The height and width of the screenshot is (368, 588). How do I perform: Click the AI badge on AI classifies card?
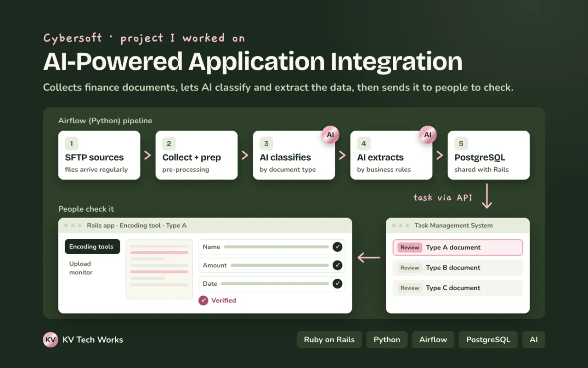point(330,135)
